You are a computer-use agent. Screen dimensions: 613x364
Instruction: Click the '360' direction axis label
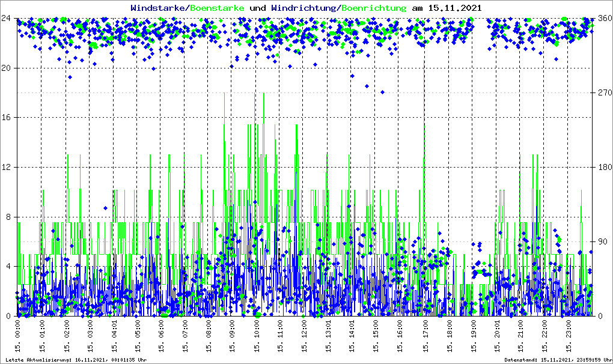(x=605, y=19)
